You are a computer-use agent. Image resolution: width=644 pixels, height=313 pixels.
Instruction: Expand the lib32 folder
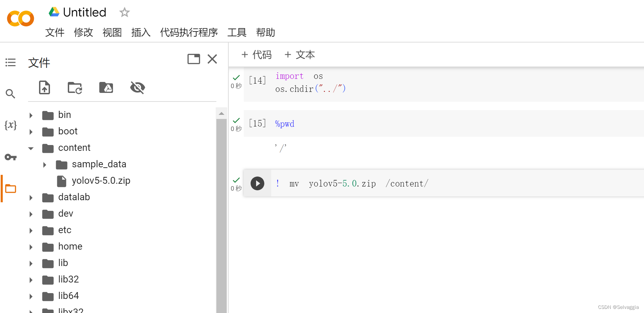[x=31, y=280]
